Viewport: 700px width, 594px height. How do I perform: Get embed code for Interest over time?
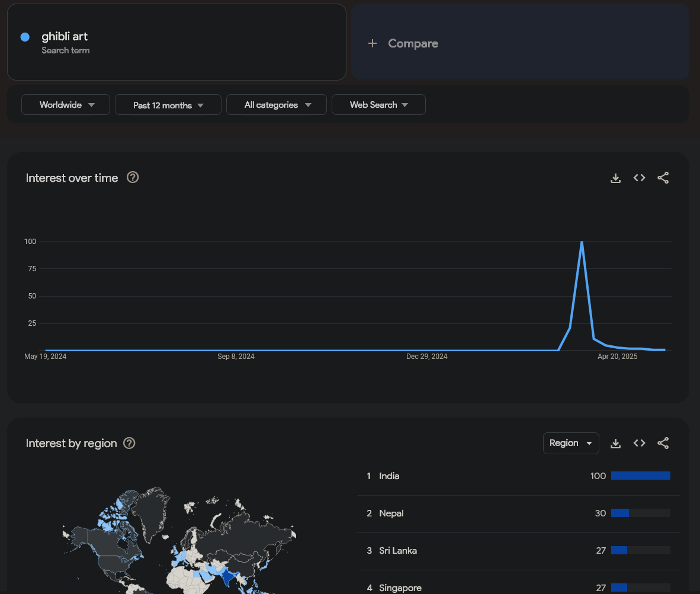(x=639, y=178)
